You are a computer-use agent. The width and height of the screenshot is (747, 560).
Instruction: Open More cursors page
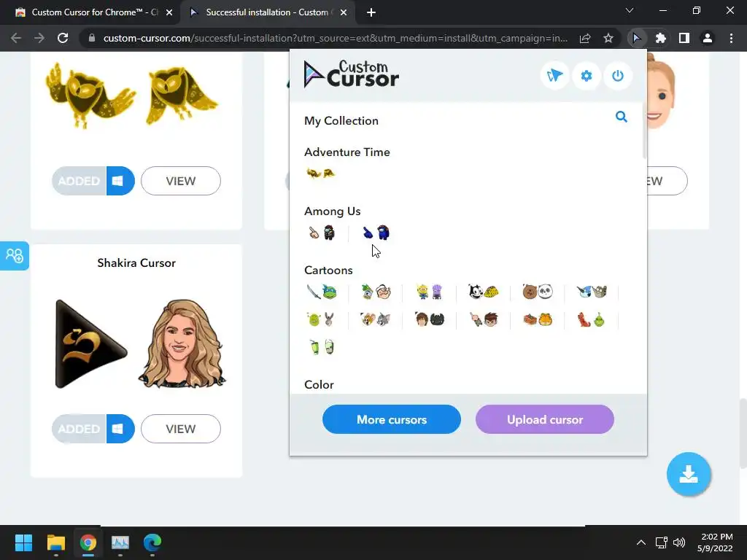pos(392,419)
